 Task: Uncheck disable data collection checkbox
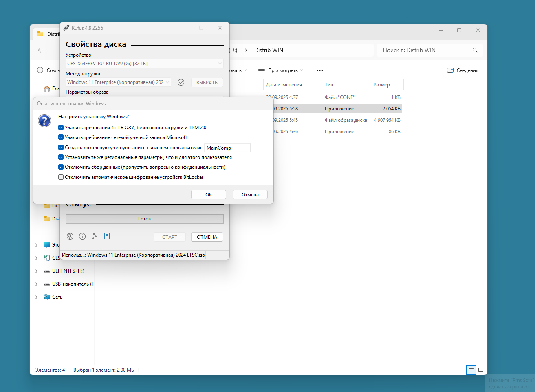pos(61,167)
